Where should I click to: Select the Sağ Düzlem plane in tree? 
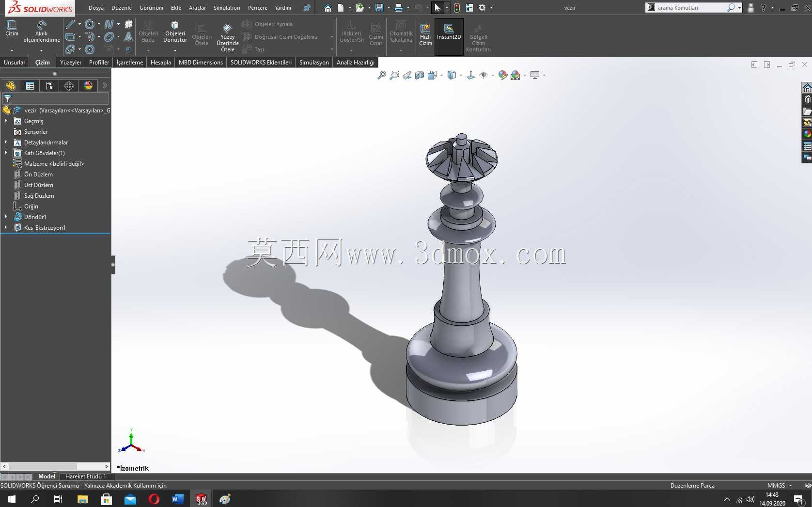(39, 195)
